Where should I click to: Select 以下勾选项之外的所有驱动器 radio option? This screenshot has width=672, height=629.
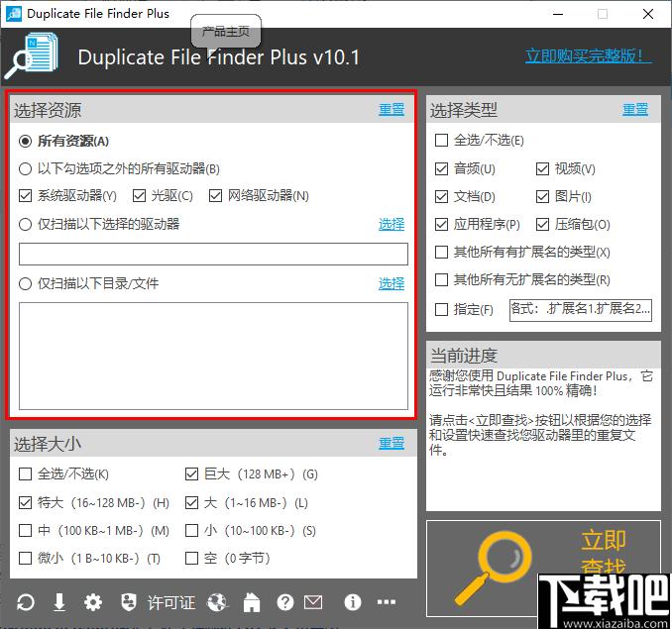(x=26, y=169)
